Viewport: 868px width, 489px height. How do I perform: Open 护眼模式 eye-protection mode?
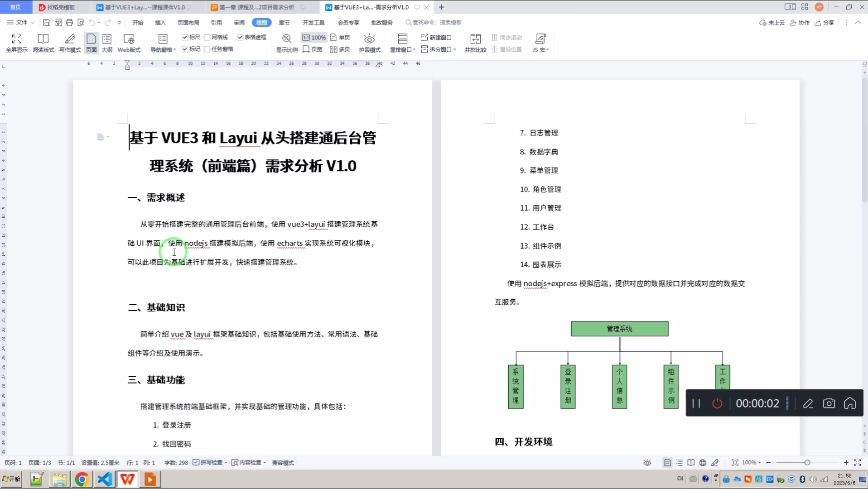pyautogui.click(x=369, y=43)
